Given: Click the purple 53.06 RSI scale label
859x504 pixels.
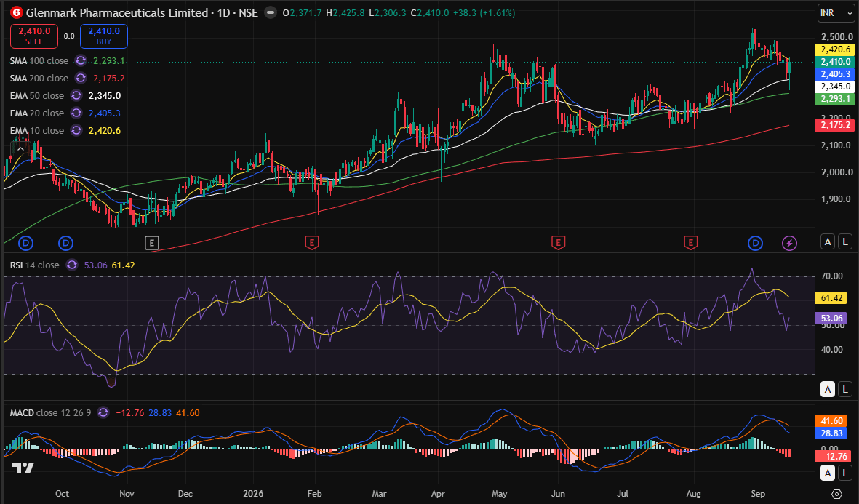Looking at the screenshot, I should 831,319.
